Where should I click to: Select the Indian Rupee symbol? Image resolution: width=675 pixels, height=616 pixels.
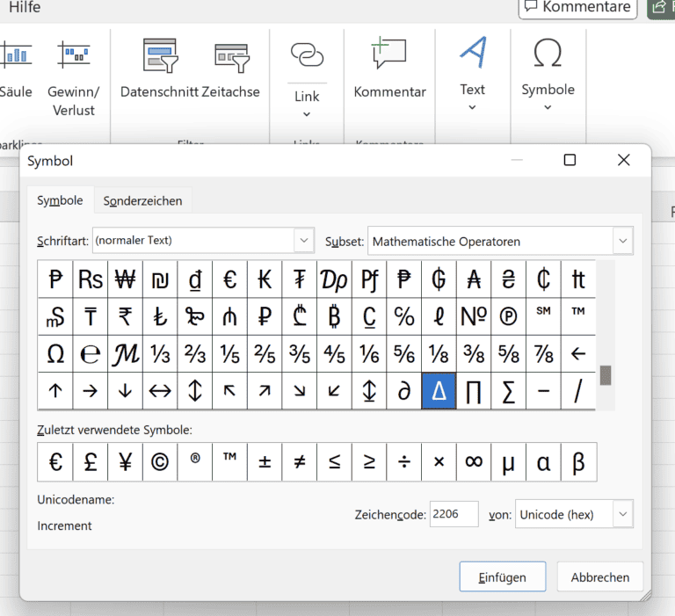(126, 316)
